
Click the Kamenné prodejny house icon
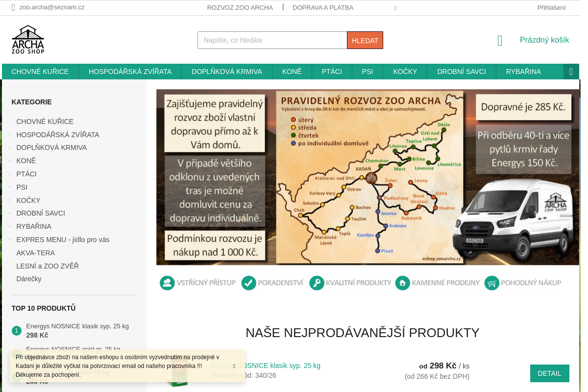coord(403,283)
